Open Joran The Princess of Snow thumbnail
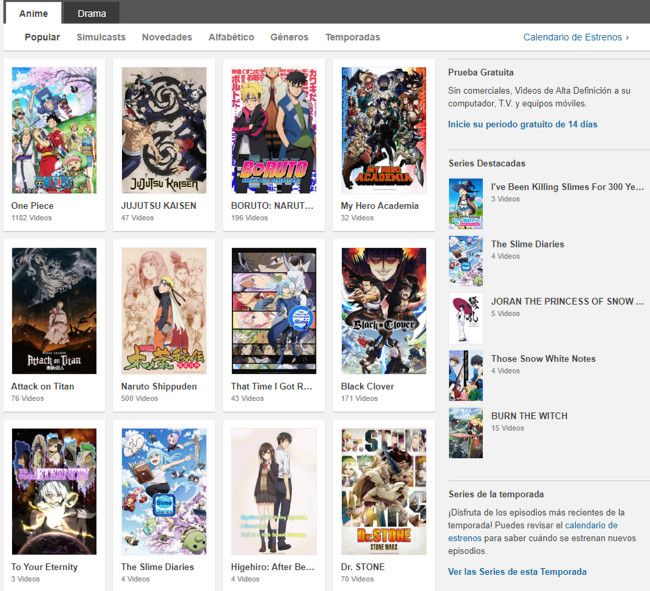The height and width of the screenshot is (591, 650). [466, 318]
